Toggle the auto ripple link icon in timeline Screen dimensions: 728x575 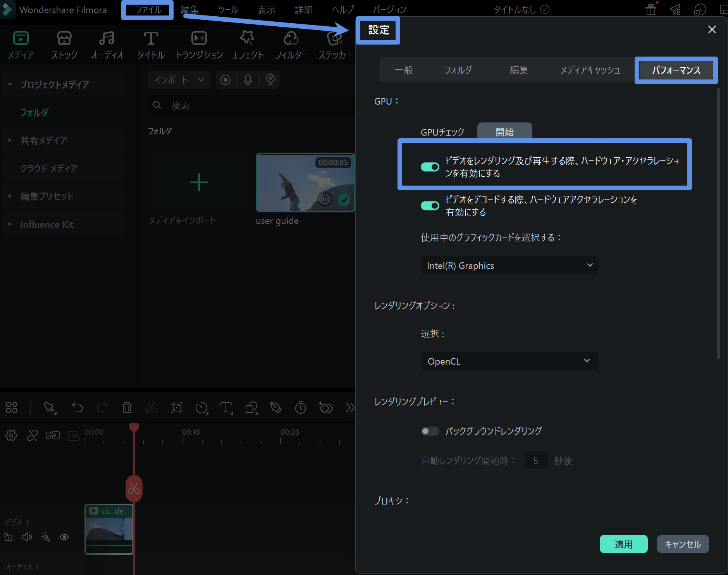pos(53,436)
